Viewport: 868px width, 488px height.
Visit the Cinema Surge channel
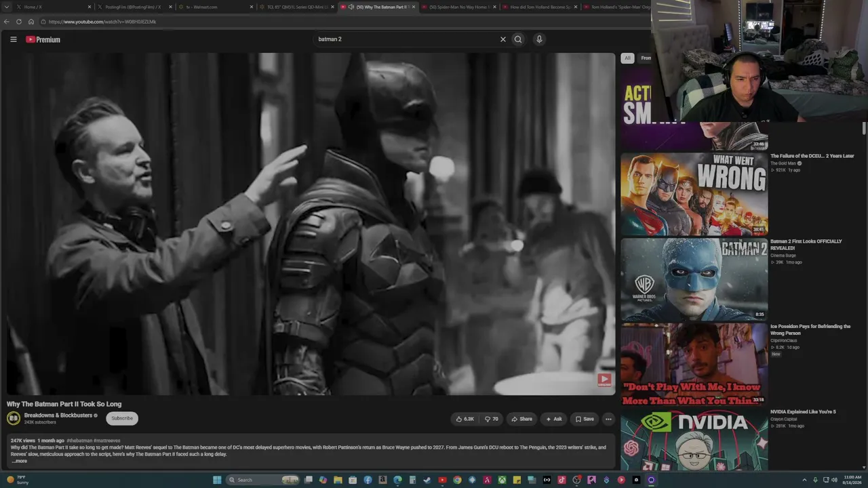click(x=783, y=256)
